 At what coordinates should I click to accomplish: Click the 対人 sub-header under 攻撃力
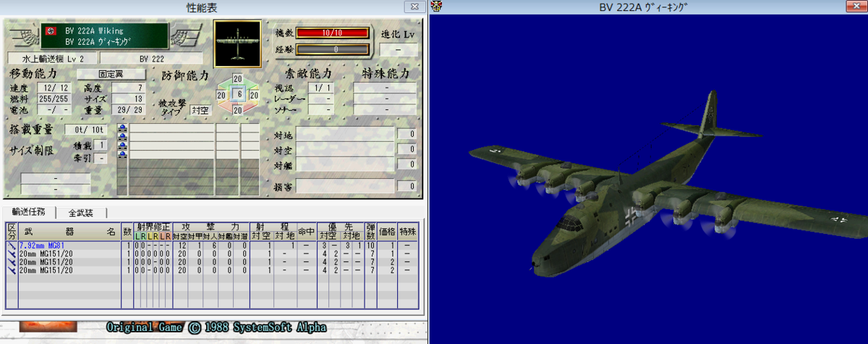coord(210,237)
